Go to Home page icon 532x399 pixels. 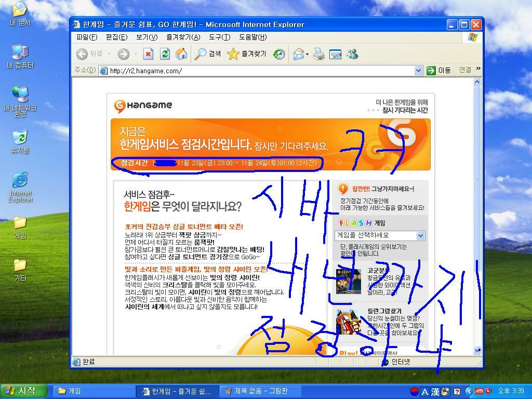pyautogui.click(x=181, y=54)
